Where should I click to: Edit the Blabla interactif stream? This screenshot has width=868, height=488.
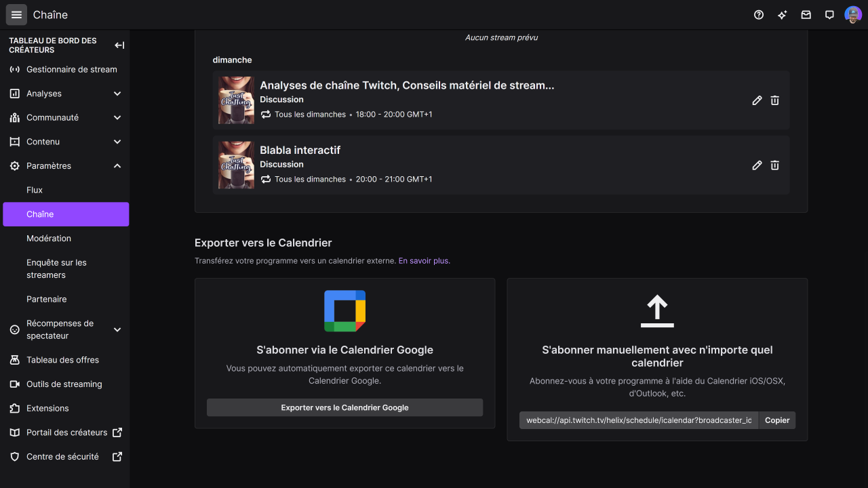click(757, 165)
